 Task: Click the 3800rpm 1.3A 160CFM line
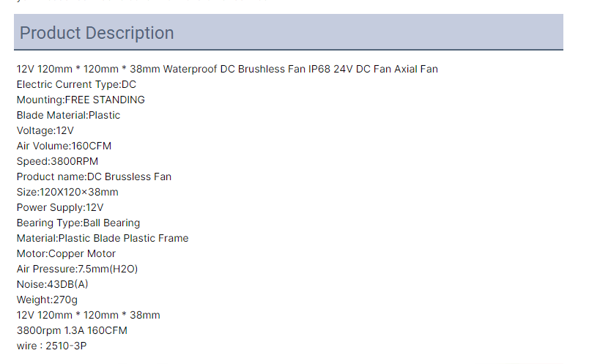click(72, 331)
